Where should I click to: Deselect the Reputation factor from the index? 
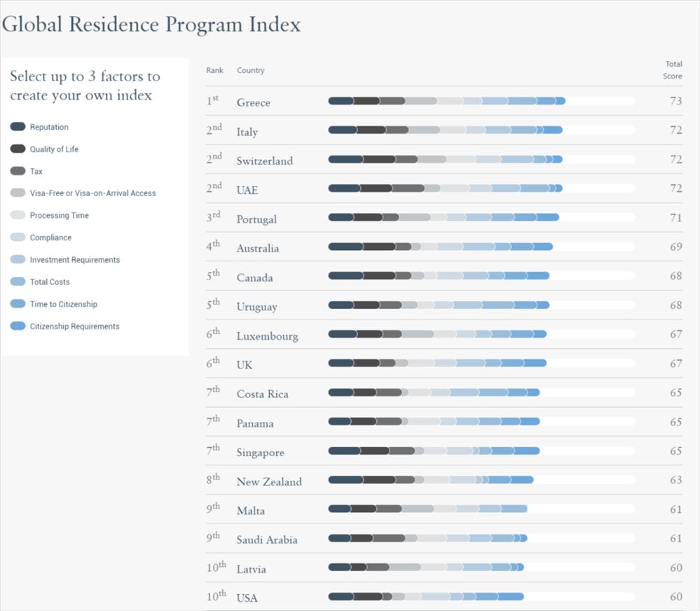pyautogui.click(x=19, y=127)
